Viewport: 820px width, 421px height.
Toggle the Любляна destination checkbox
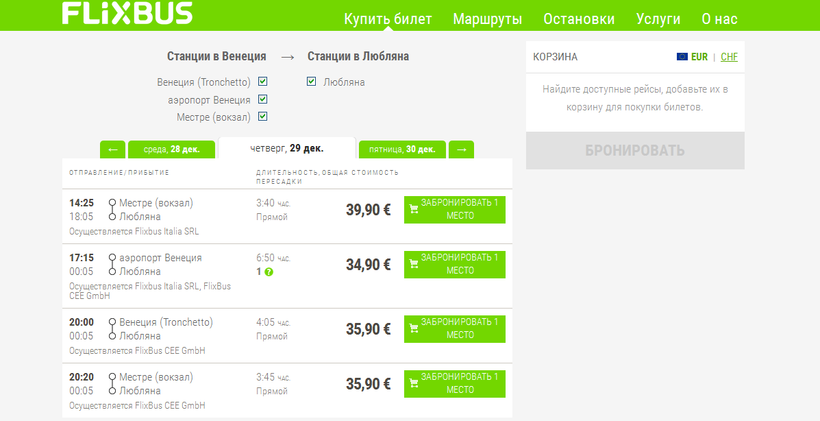pos(312,82)
